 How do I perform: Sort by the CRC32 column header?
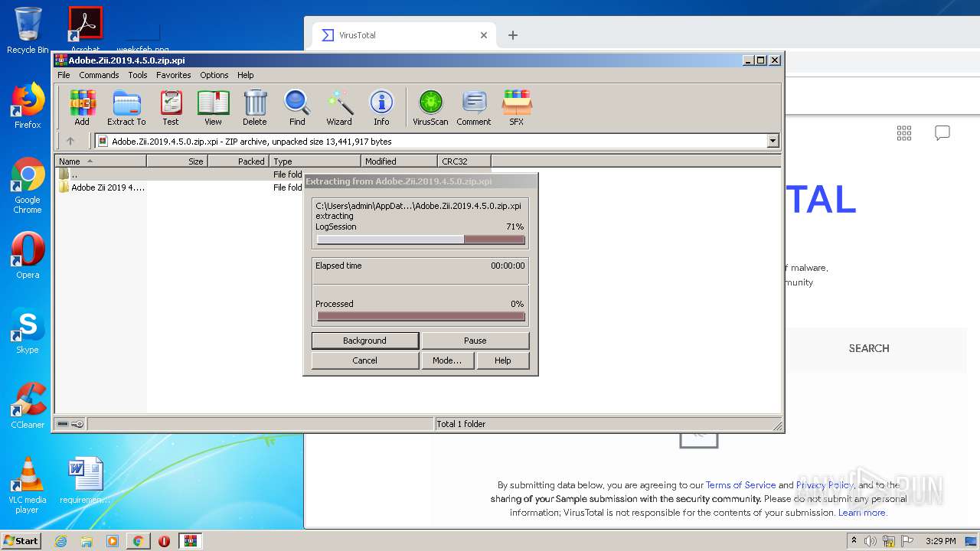click(464, 161)
